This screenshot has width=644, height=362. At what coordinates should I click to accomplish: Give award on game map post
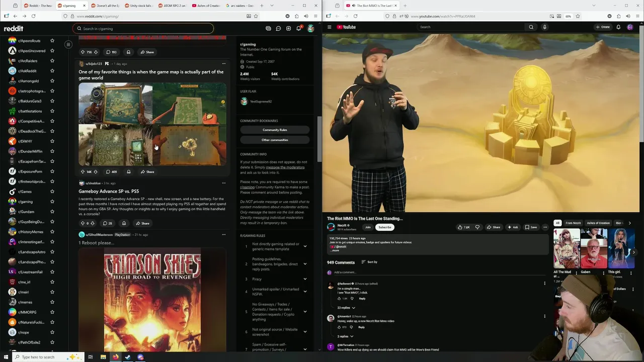[128, 172]
